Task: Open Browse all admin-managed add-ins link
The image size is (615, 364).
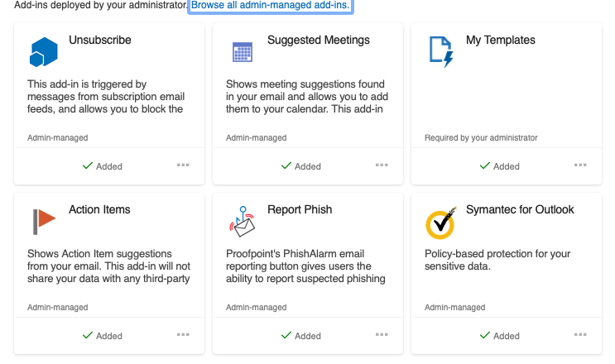Action: pos(270,5)
